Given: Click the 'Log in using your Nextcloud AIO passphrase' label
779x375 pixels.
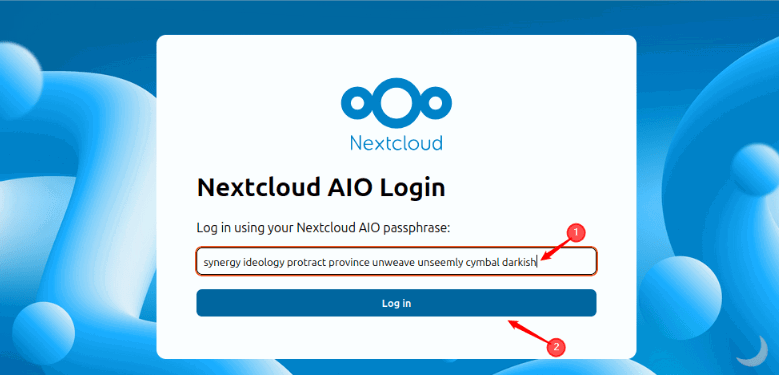Looking at the screenshot, I should pyautogui.click(x=323, y=228).
